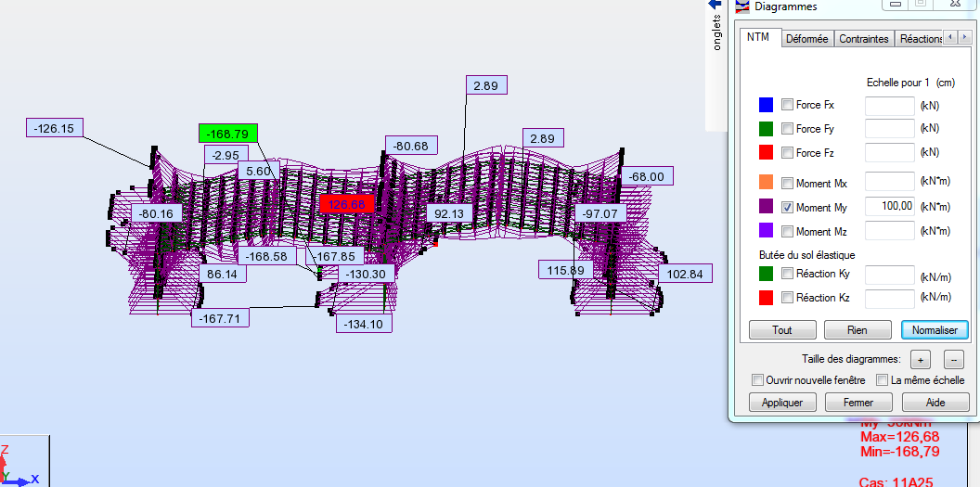Viewport: 980px width, 487px height.
Task: Click the -97.07 value label
Action: pos(600,213)
